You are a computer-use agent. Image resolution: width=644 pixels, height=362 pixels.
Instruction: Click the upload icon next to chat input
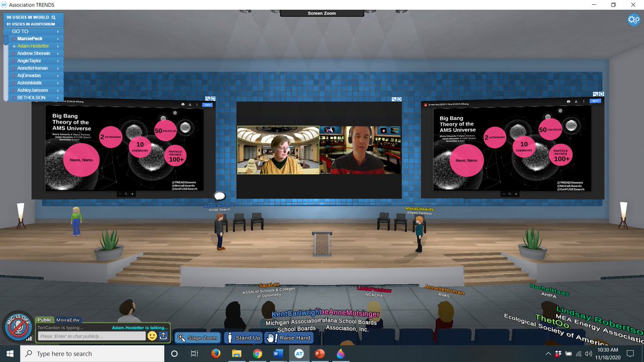(162, 335)
